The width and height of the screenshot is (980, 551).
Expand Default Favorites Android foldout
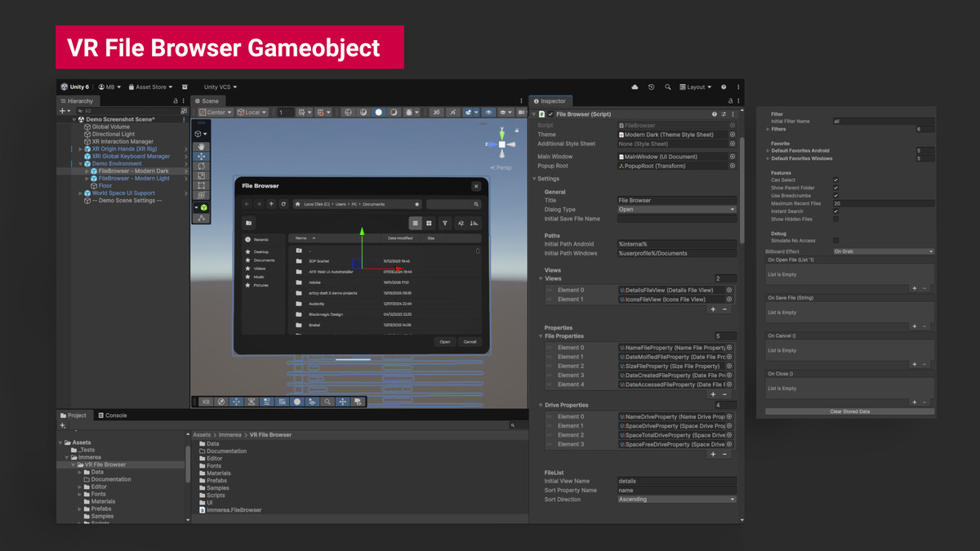768,150
